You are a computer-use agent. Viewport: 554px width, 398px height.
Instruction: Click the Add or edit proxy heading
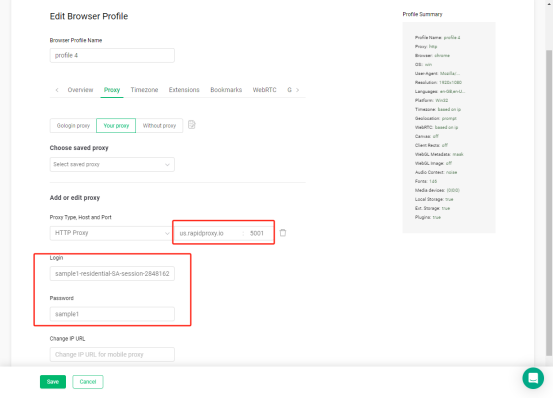click(x=75, y=198)
